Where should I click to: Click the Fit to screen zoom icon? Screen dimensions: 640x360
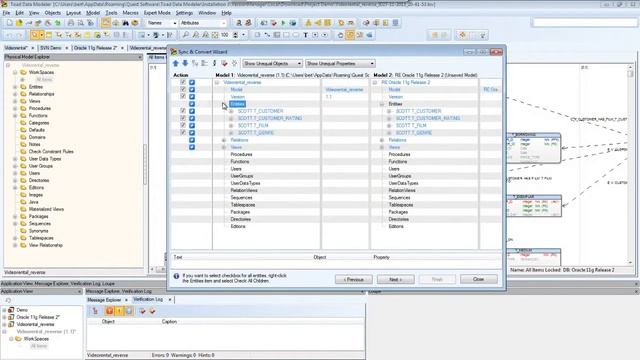point(215,36)
